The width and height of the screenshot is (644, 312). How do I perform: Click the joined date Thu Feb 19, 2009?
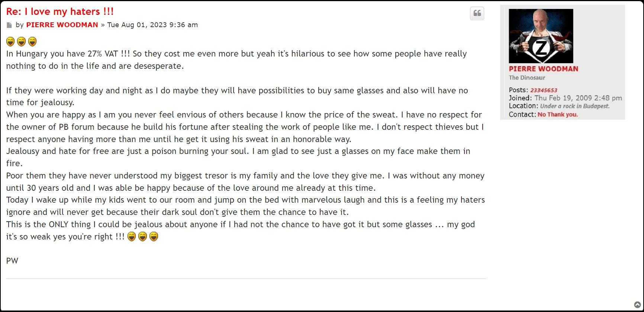[578, 98]
